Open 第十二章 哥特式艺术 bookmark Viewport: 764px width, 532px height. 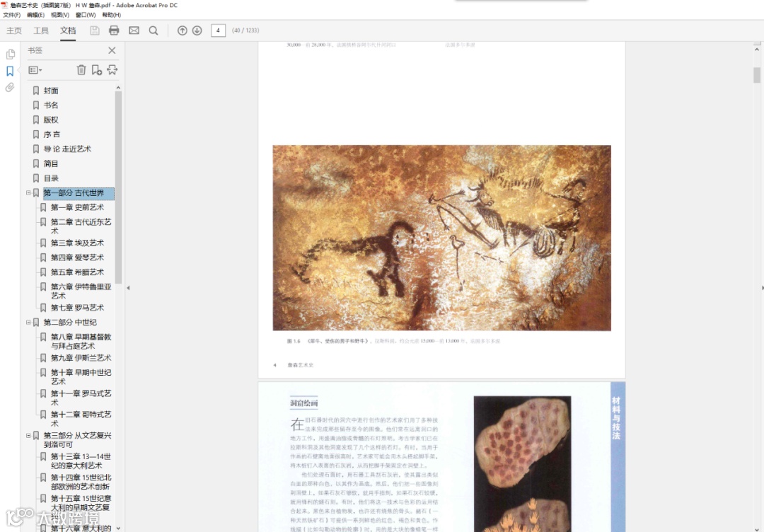coord(81,419)
